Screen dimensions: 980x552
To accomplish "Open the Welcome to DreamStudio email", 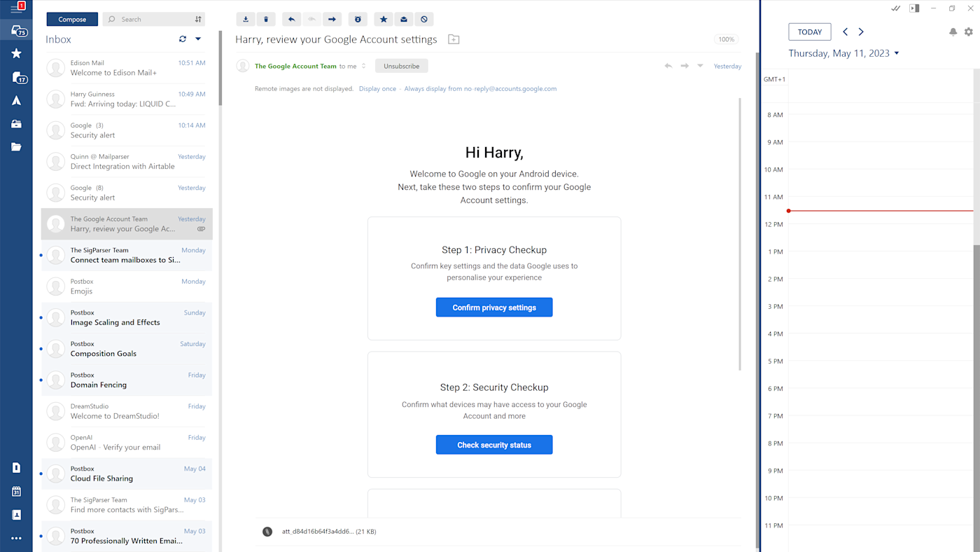I will click(x=127, y=411).
